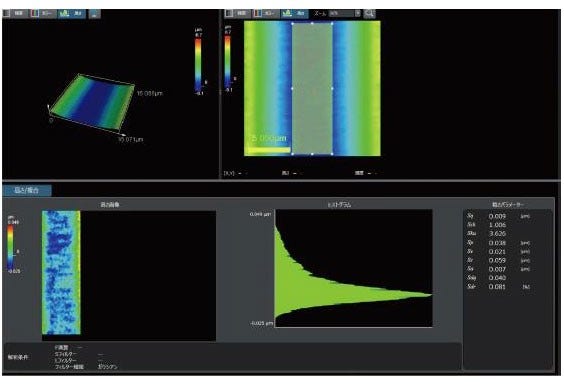Click the 15.081µm axis label in 3D view
This screenshot has height=386, width=564.
(149, 93)
